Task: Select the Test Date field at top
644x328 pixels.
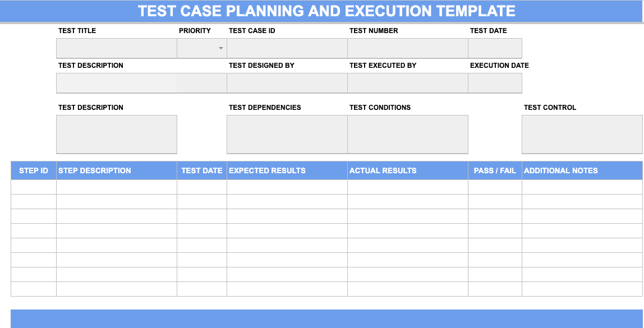Action: tap(495, 48)
